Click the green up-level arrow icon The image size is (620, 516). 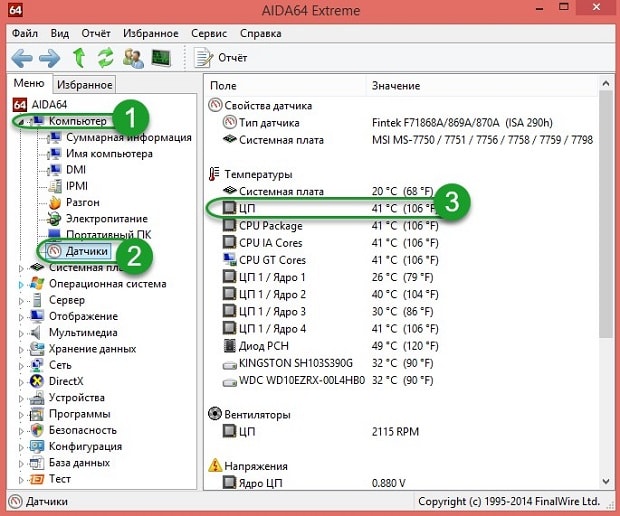(79, 58)
